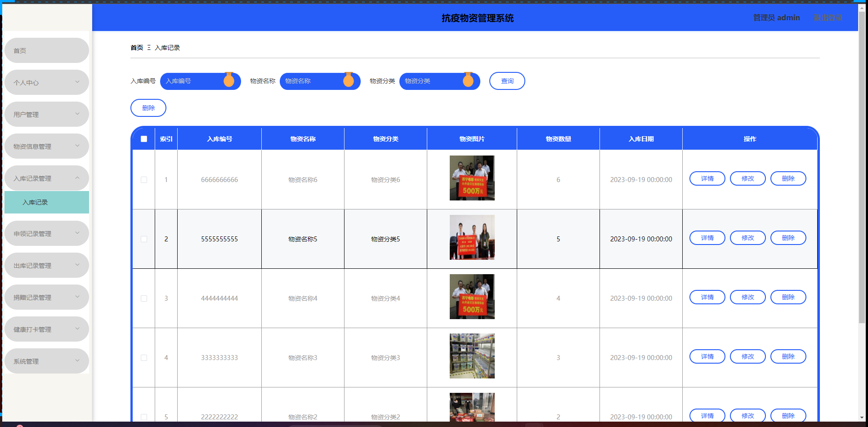
Task: Click the orange icon in 入库编号 search field
Action: [229, 80]
